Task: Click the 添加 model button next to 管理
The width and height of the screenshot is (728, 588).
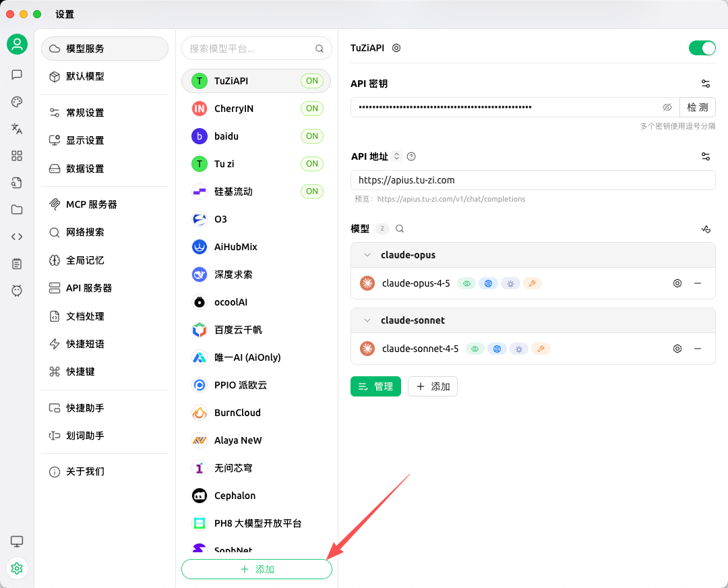Action: tap(433, 386)
